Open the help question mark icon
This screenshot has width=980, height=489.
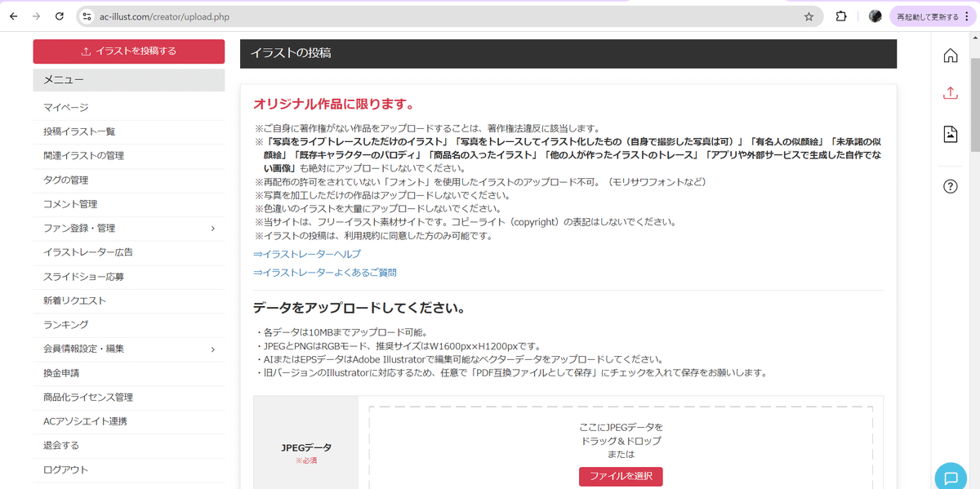point(951,186)
